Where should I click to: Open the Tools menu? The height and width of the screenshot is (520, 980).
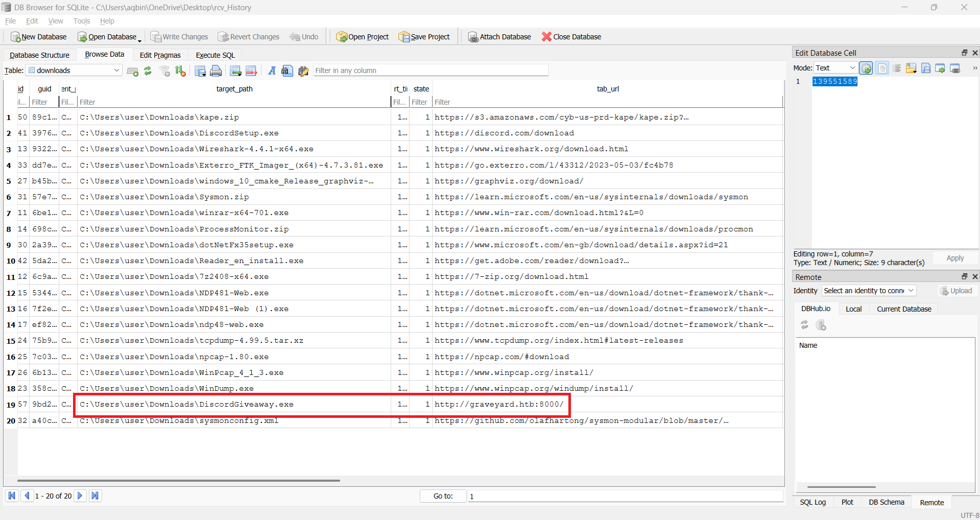pyautogui.click(x=82, y=21)
